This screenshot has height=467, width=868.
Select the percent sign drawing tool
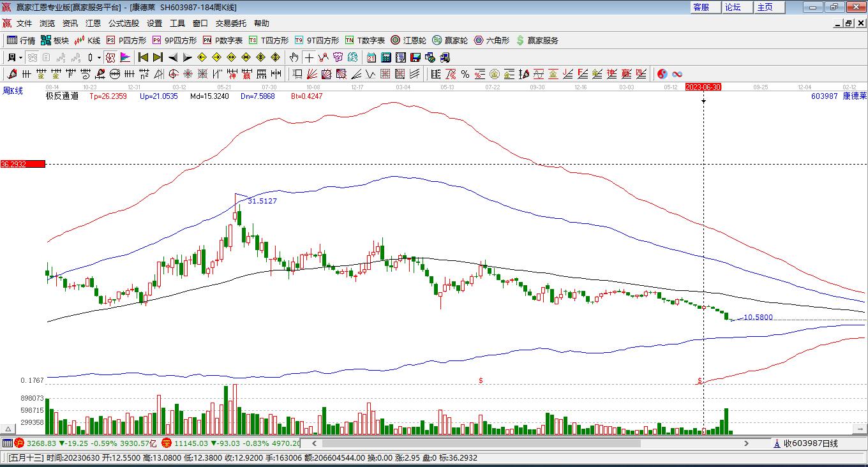[x=465, y=74]
